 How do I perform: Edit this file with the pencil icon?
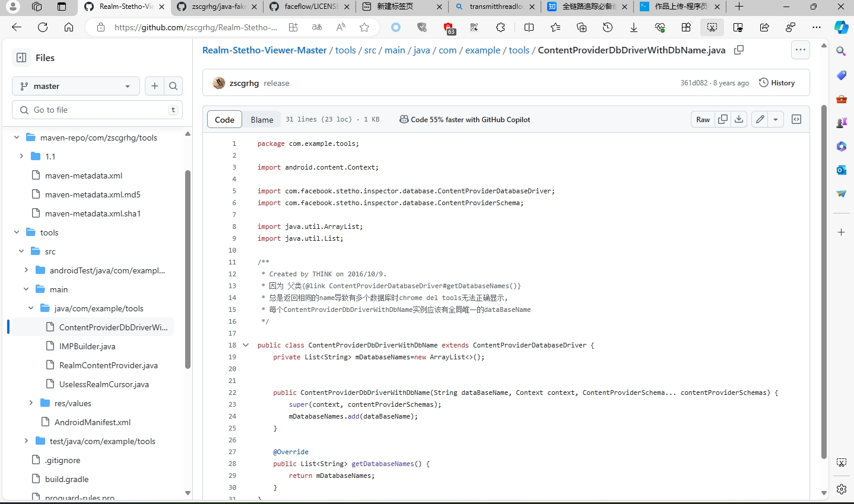point(760,119)
